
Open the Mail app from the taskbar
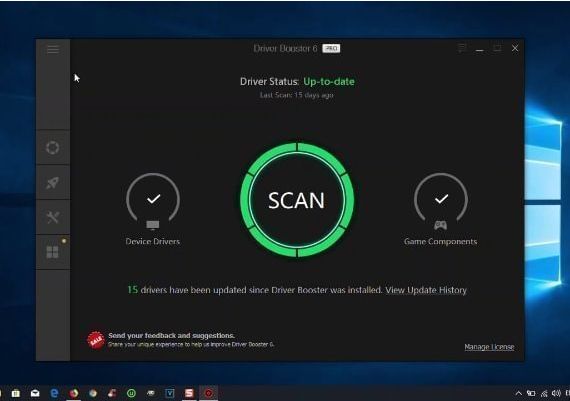[x=35, y=393]
